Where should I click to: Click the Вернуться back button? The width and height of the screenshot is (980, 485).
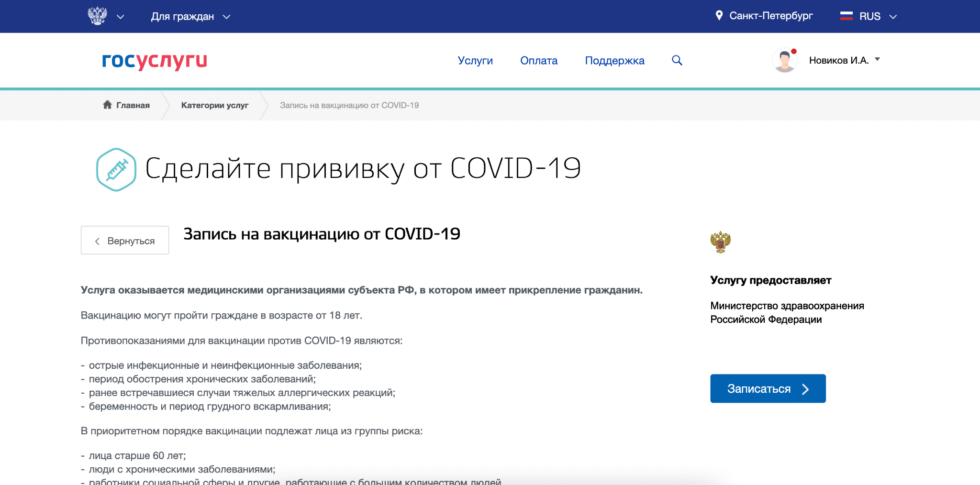125,240
